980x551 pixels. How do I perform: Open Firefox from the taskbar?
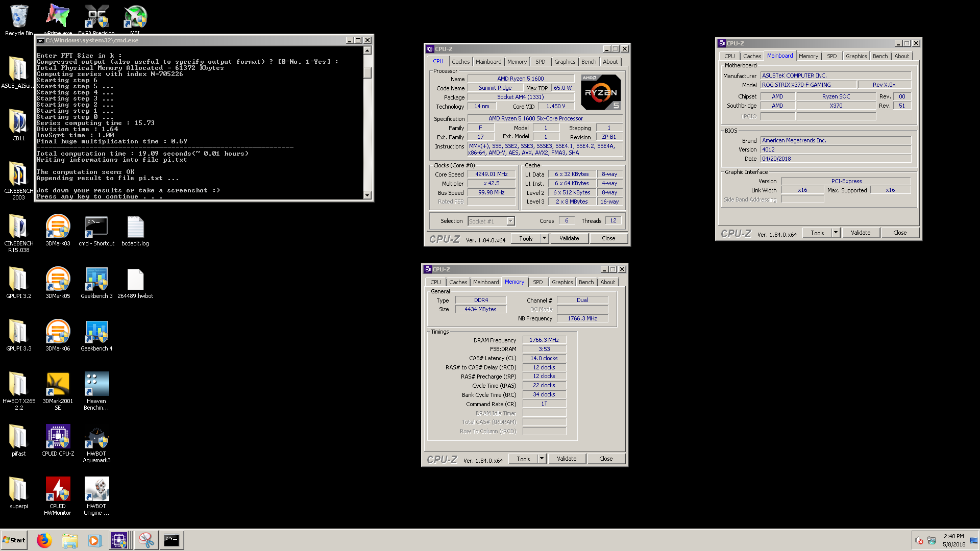tap(44, 540)
